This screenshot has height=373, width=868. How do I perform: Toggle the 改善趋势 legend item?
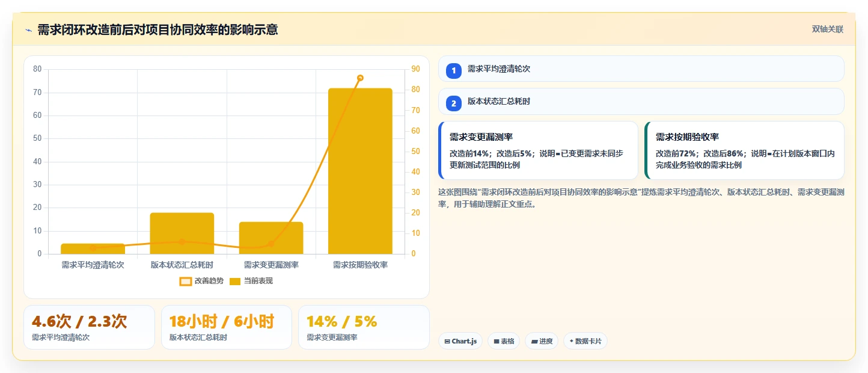(x=201, y=281)
